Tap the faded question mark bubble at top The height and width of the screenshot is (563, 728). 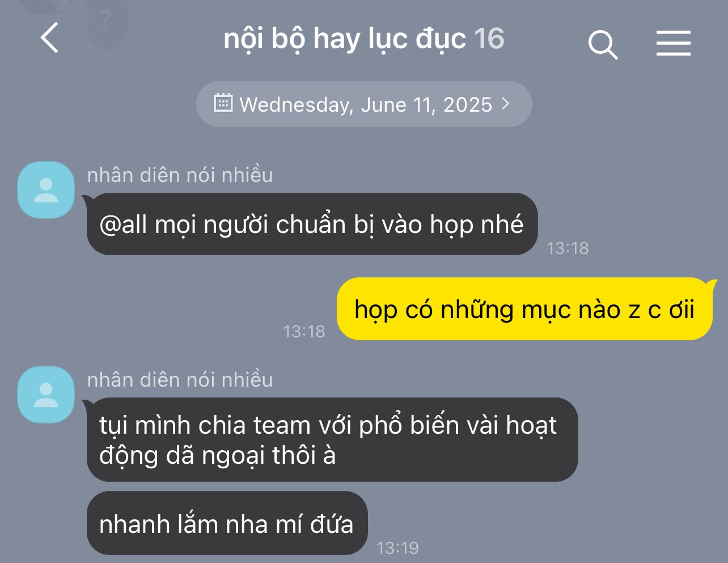pos(107,23)
